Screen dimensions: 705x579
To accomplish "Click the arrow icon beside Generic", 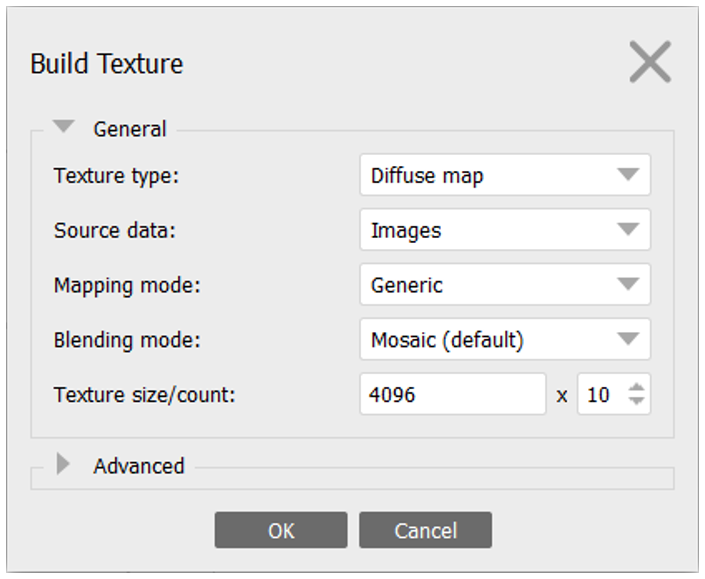I will 628,285.
